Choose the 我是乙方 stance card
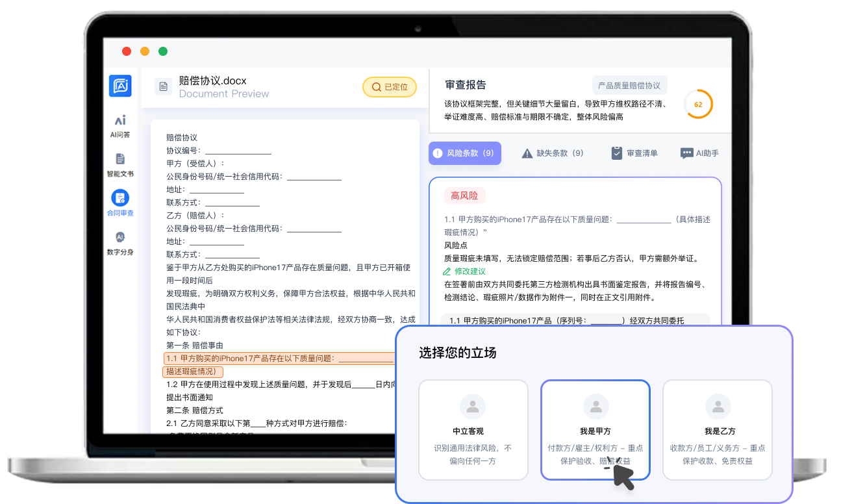 coord(717,429)
